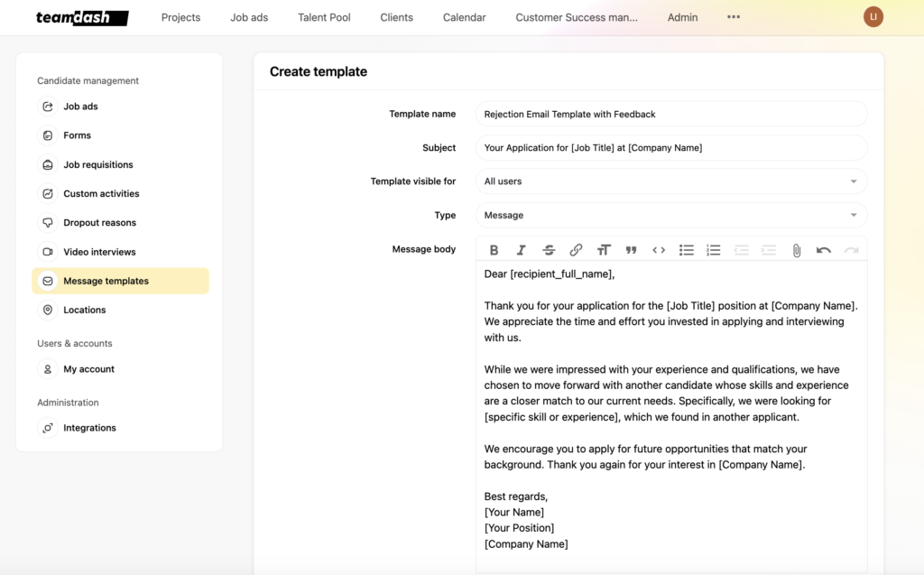Image resolution: width=924 pixels, height=575 pixels.
Task: Switch to the Talent Pool tab
Action: [x=324, y=17]
